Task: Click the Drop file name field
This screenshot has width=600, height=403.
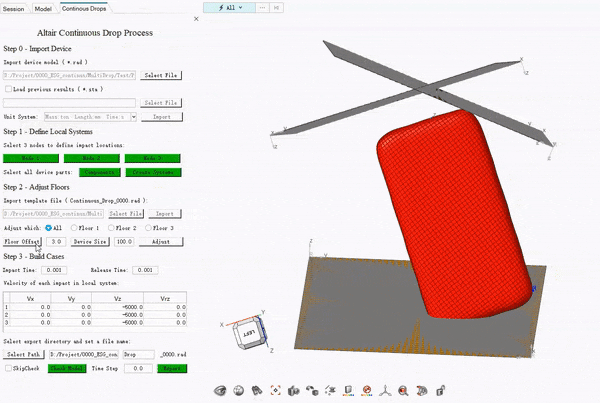Action: coord(139,354)
